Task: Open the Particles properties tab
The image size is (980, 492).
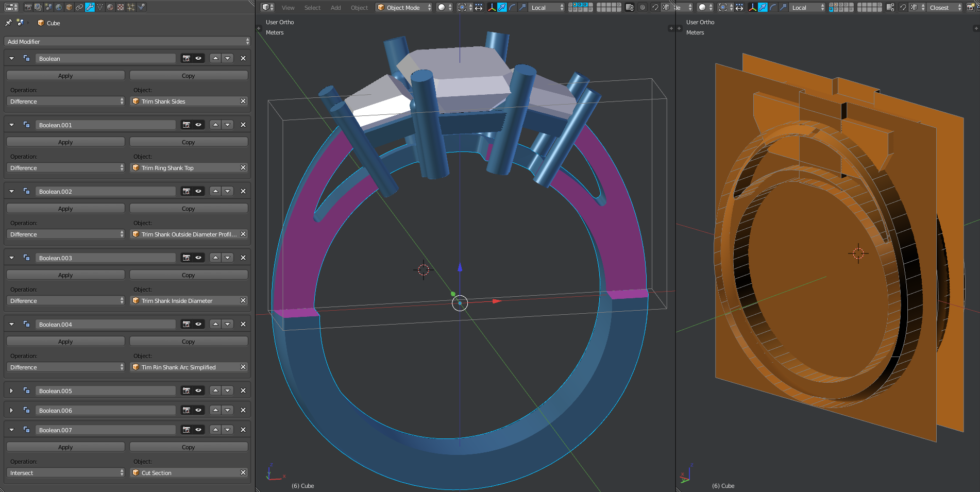Action: click(130, 7)
